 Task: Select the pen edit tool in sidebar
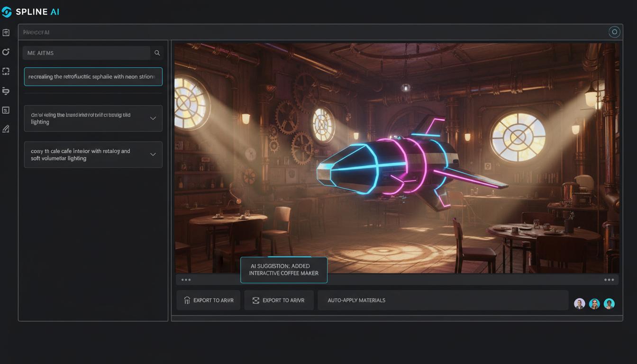click(x=6, y=129)
